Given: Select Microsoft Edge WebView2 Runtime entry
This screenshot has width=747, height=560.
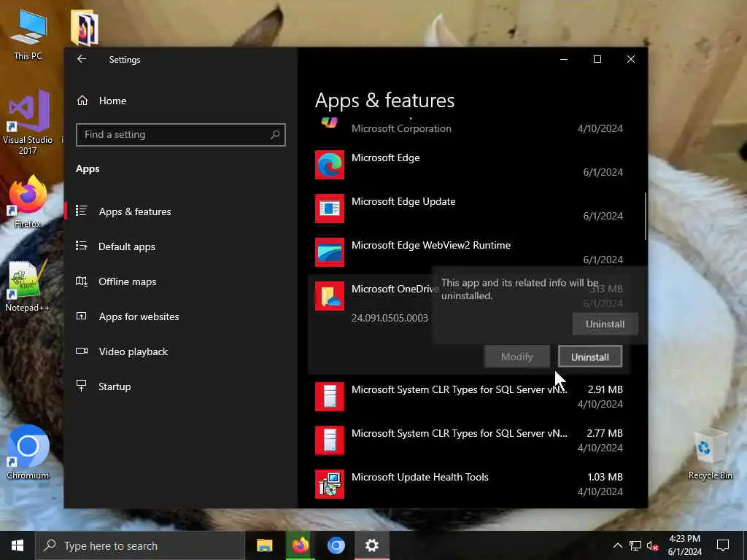Looking at the screenshot, I should point(469,252).
